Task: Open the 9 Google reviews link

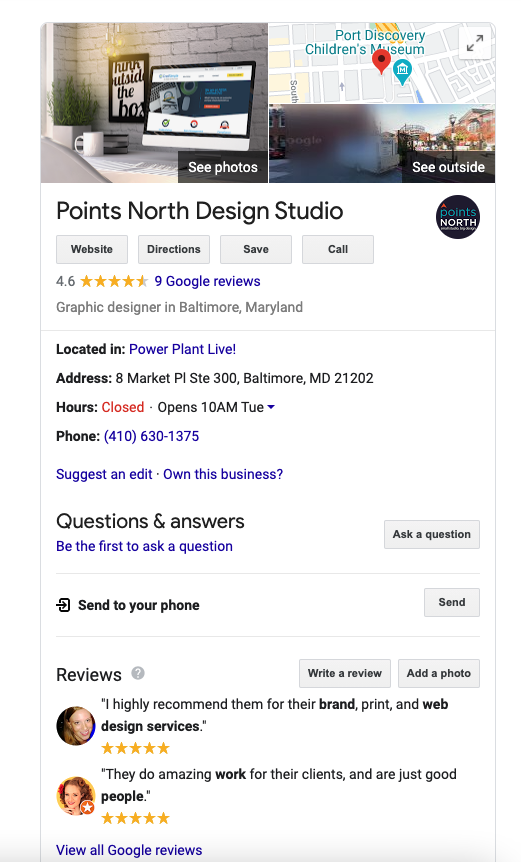Action: [207, 281]
